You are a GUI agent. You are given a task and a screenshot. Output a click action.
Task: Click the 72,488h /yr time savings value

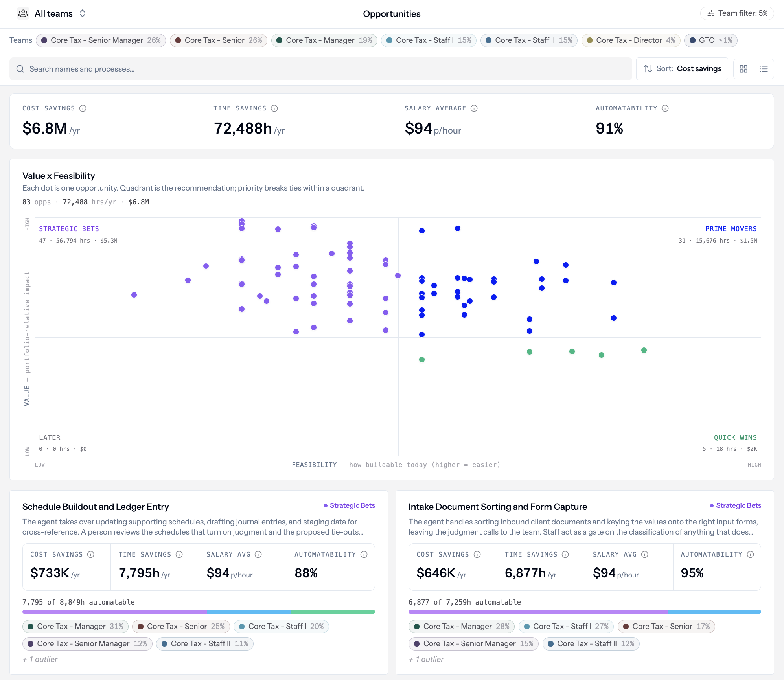[x=249, y=129]
